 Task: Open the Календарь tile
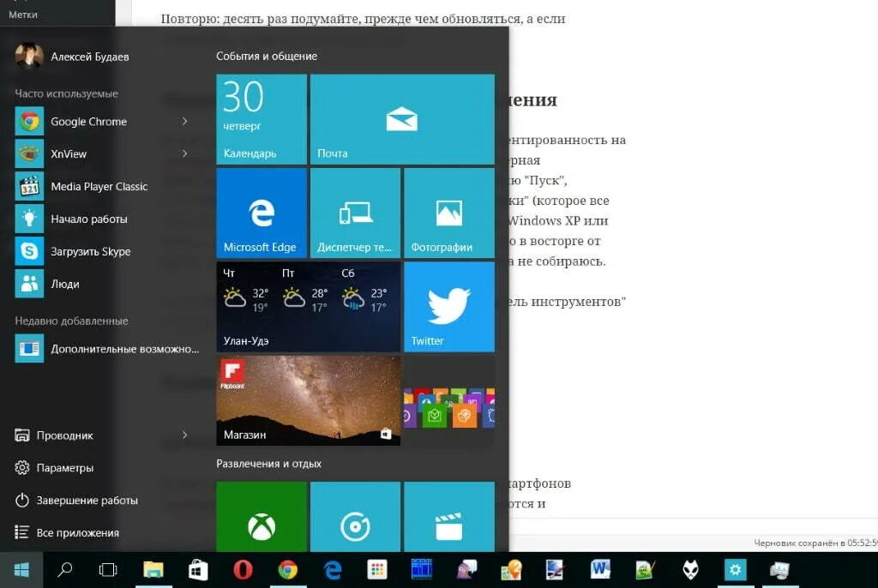pos(262,119)
